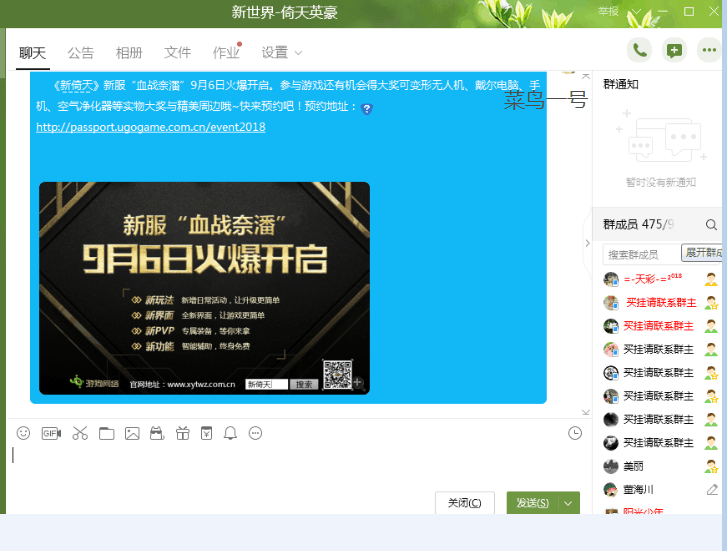
Task: Click the 关闭 button
Action: [464, 503]
